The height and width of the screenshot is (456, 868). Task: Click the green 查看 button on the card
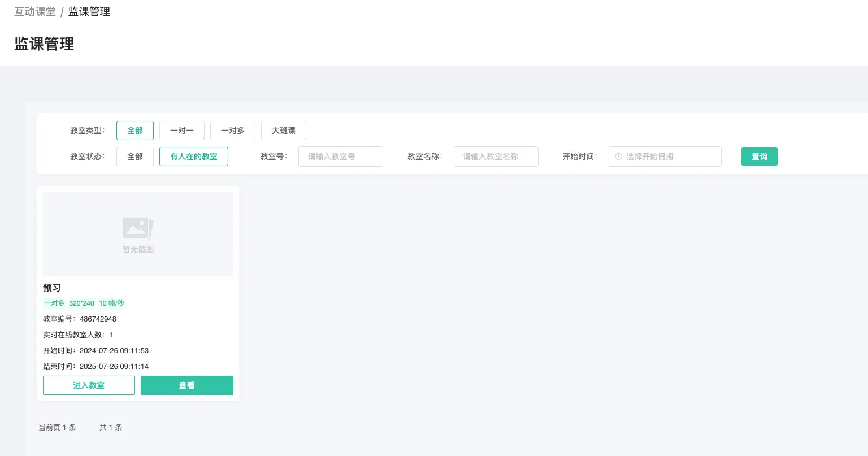tap(187, 385)
